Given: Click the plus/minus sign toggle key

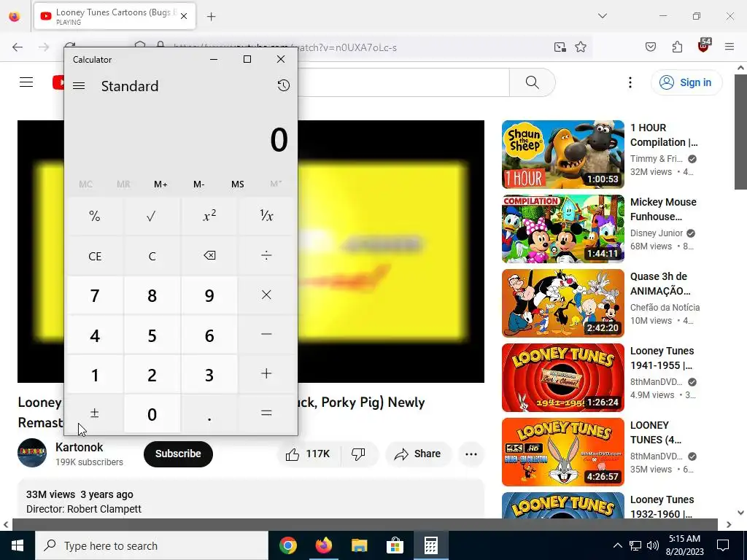Looking at the screenshot, I should click(x=95, y=413).
